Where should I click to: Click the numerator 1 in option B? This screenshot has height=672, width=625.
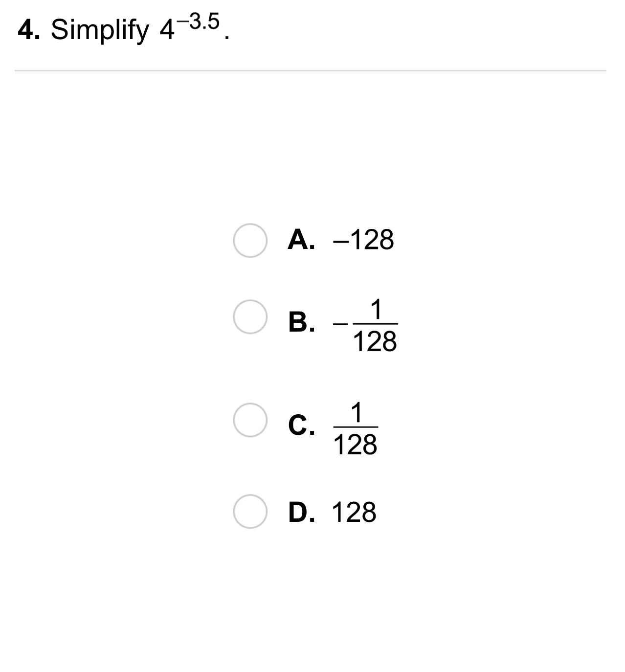pos(376,309)
